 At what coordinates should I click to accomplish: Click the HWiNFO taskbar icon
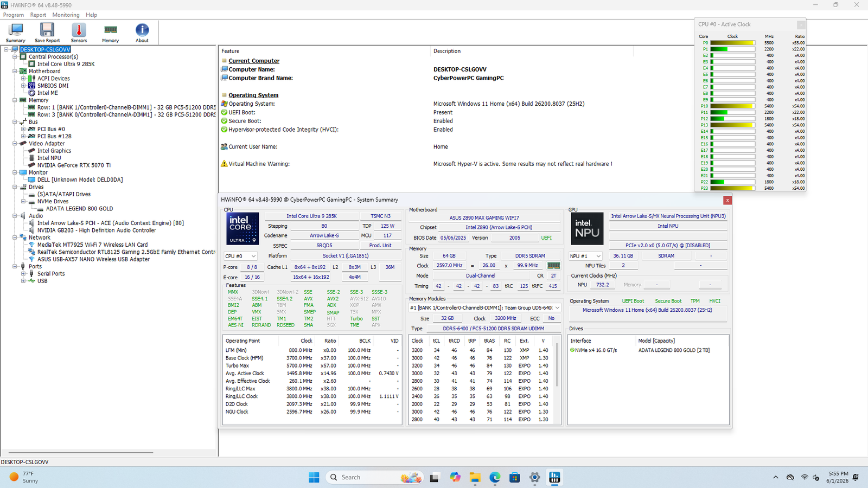554,477
